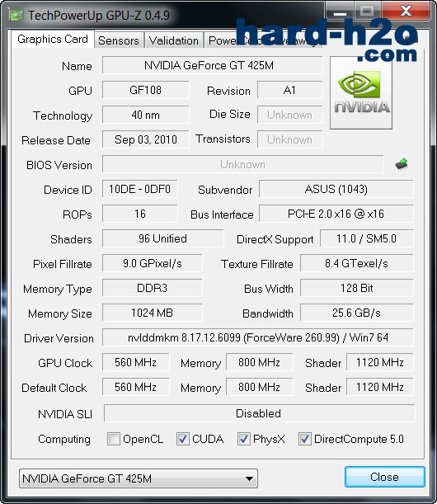Click the Name field showing GeForce GT 425M
The width and height of the screenshot is (437, 504).
point(213,65)
